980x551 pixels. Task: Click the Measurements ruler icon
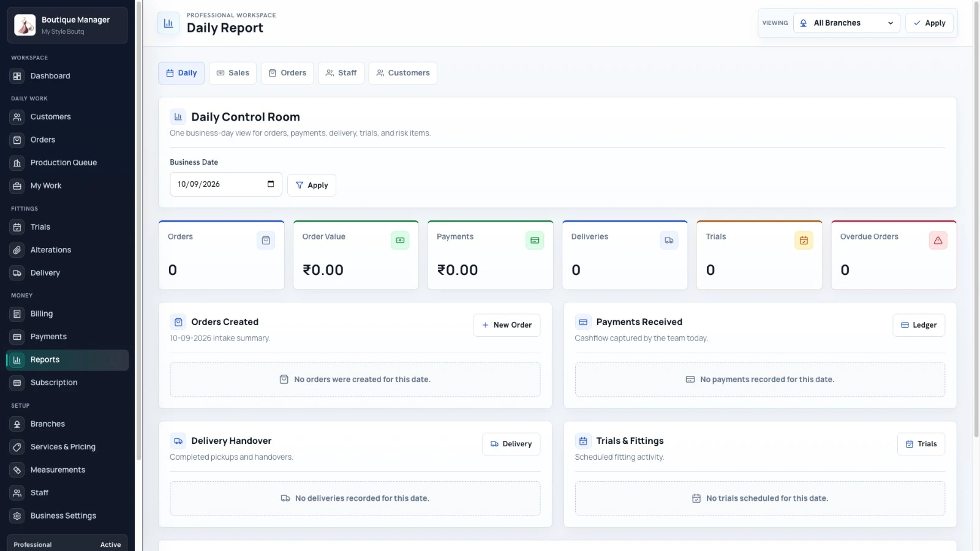(x=17, y=470)
